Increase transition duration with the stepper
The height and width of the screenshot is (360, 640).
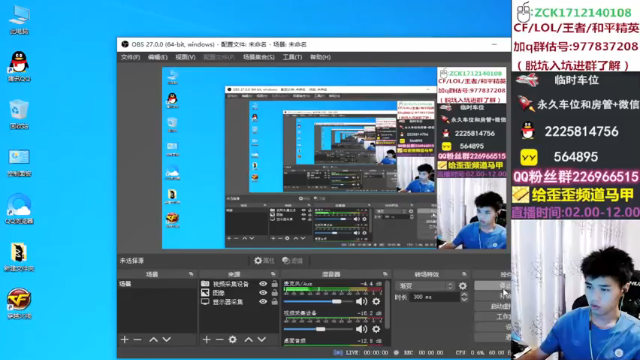pyautogui.click(x=464, y=295)
